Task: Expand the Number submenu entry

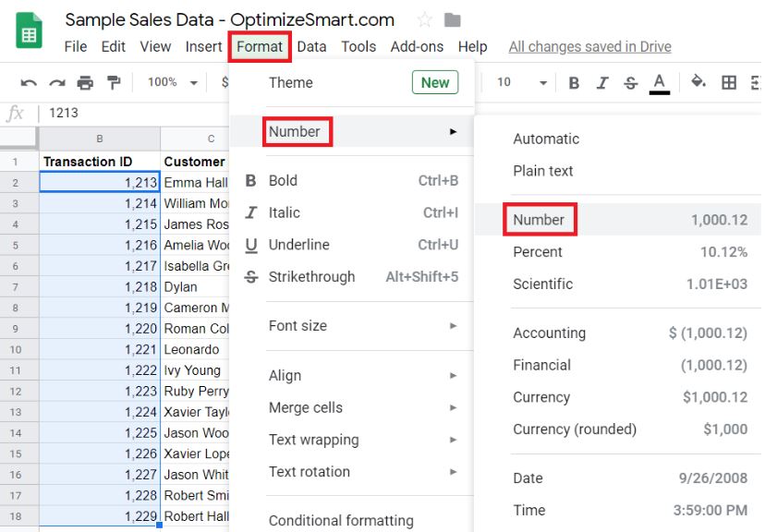Action: point(351,132)
